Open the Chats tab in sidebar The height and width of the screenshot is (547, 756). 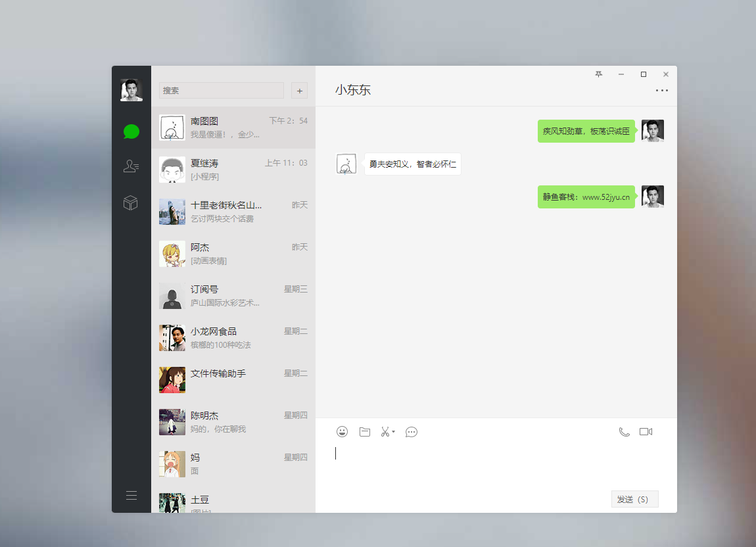tap(131, 131)
